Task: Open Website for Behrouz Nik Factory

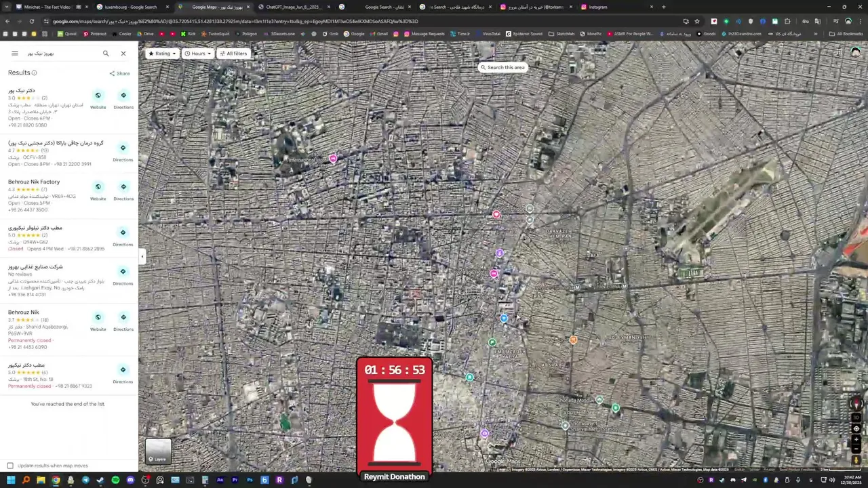Action: 98,191
